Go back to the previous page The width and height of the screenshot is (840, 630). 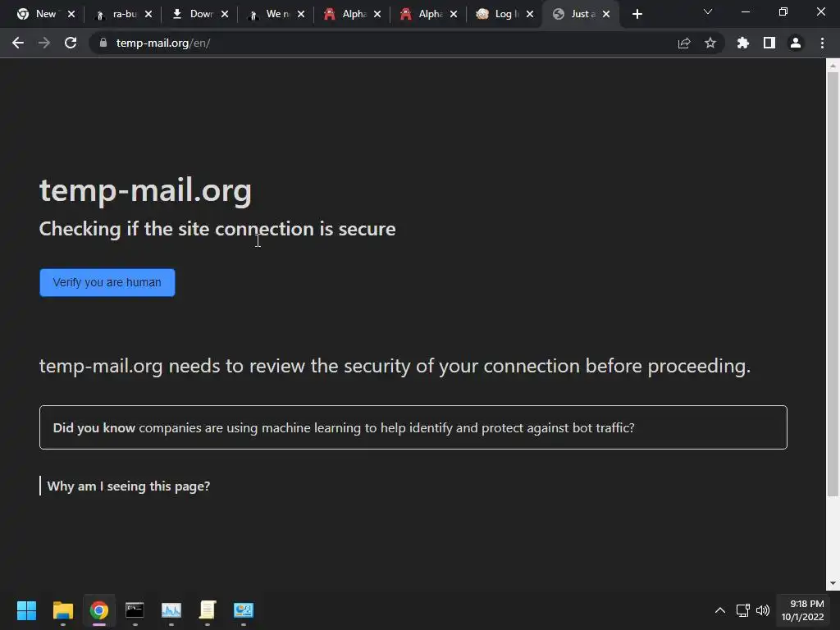(x=18, y=43)
